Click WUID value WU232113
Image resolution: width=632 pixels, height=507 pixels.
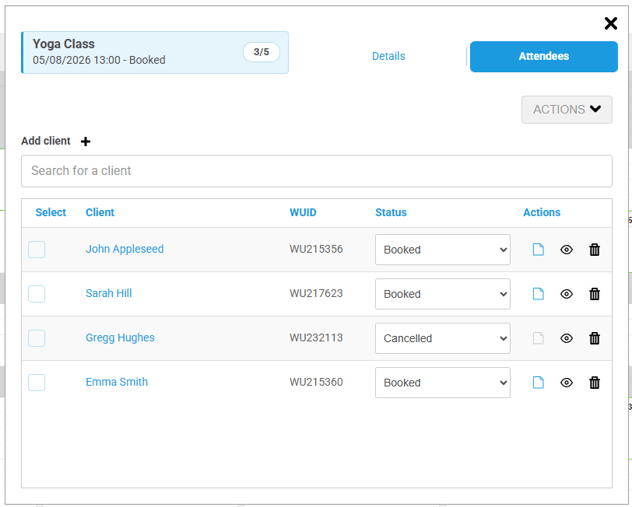[316, 338]
